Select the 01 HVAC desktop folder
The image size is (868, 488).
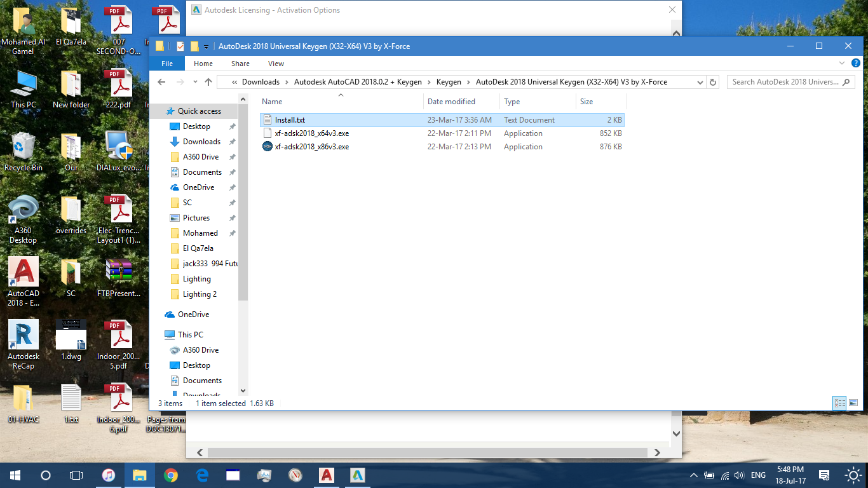24,403
